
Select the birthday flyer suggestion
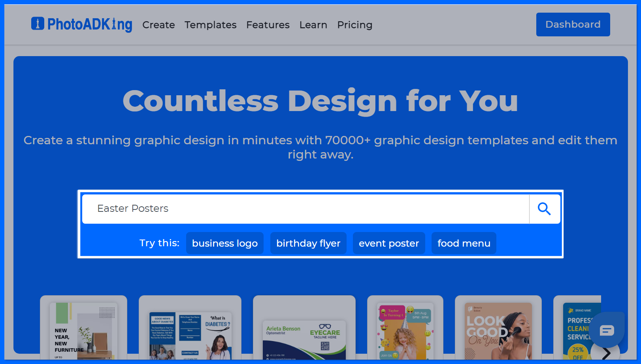point(308,243)
